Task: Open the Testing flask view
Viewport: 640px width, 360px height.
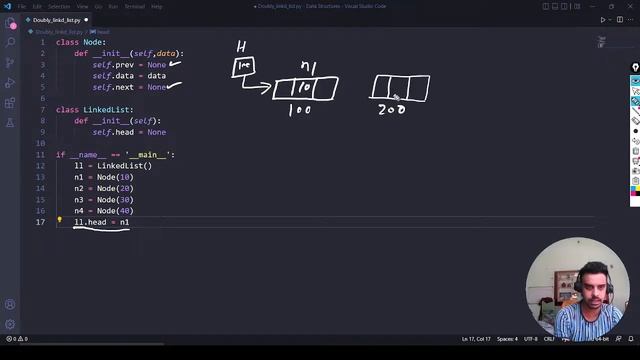Action: 10,122
